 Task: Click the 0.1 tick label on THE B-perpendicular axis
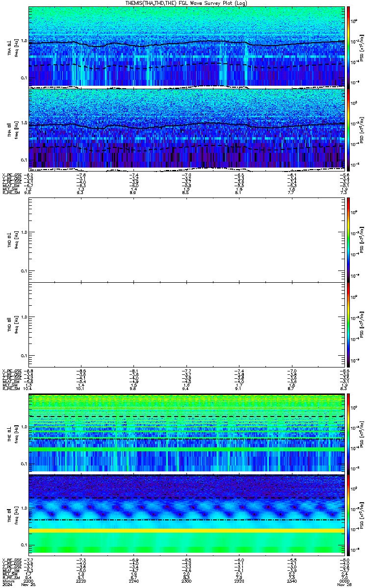(24, 464)
